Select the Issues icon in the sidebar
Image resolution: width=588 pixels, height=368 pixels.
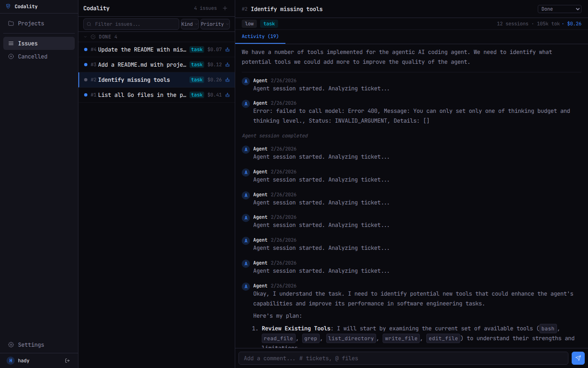coord(11,43)
